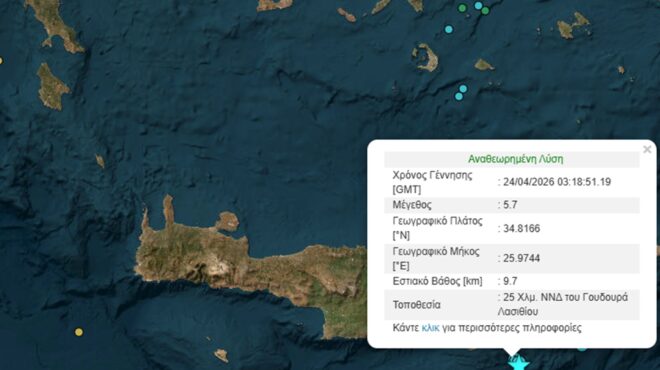This screenshot has width=660, height=370.
Task: Select the rightmost green dot at top of map
Action: click(485, 11)
